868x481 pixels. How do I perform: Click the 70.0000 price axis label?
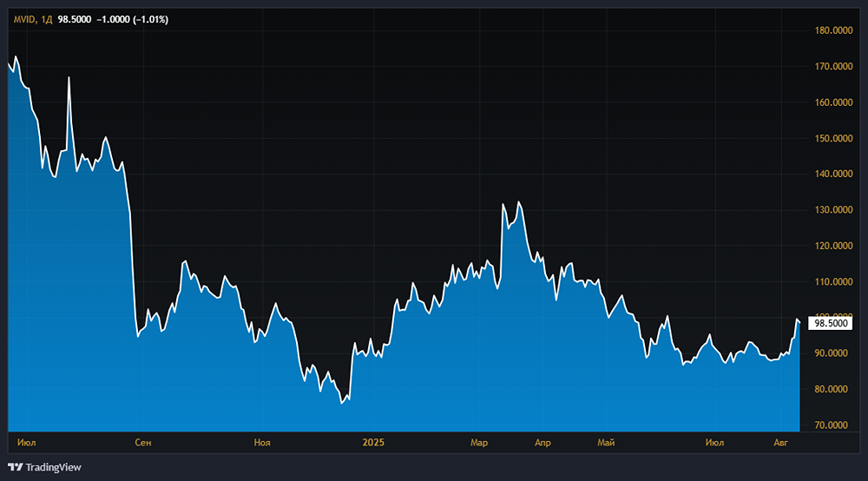[831, 425]
